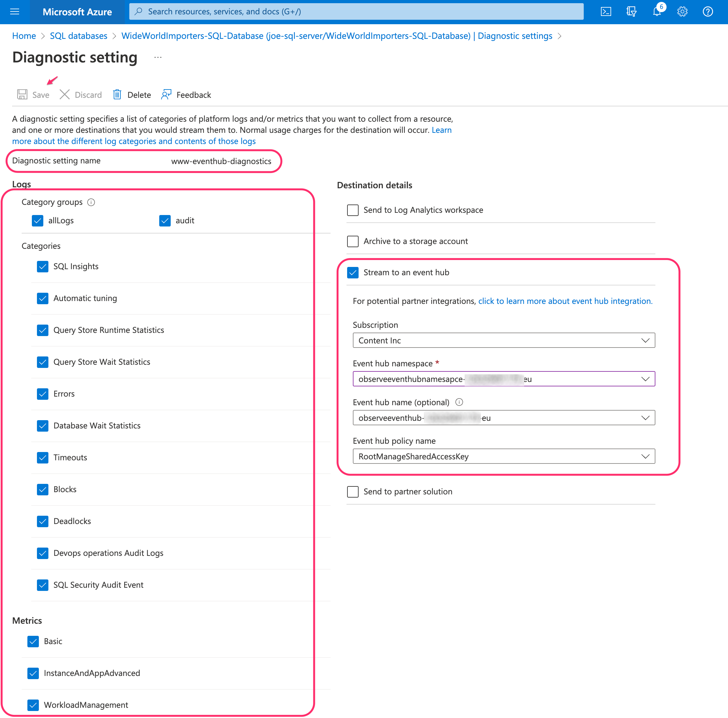Click the Delete trash icon
728x718 pixels.
click(x=117, y=95)
